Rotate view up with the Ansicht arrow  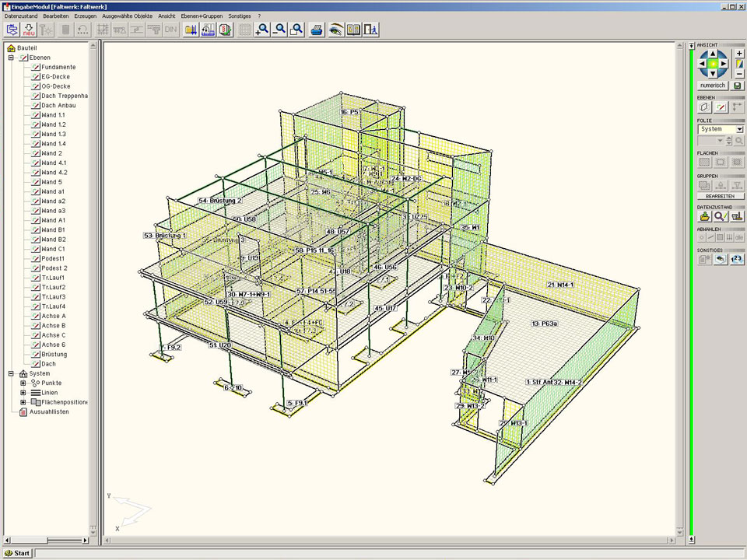(713, 54)
